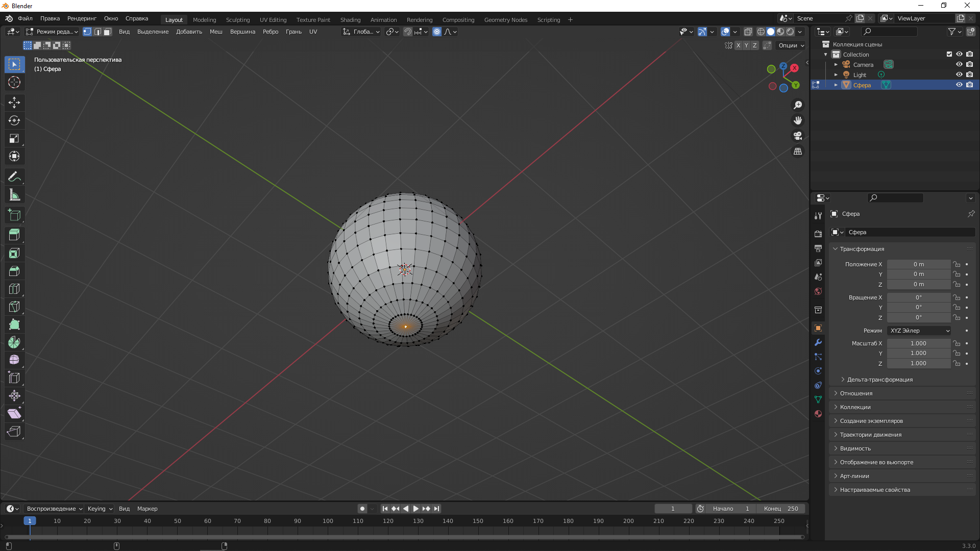Open the Режим реда... mode dropdown
This screenshot has height=551, width=980.
(52, 32)
